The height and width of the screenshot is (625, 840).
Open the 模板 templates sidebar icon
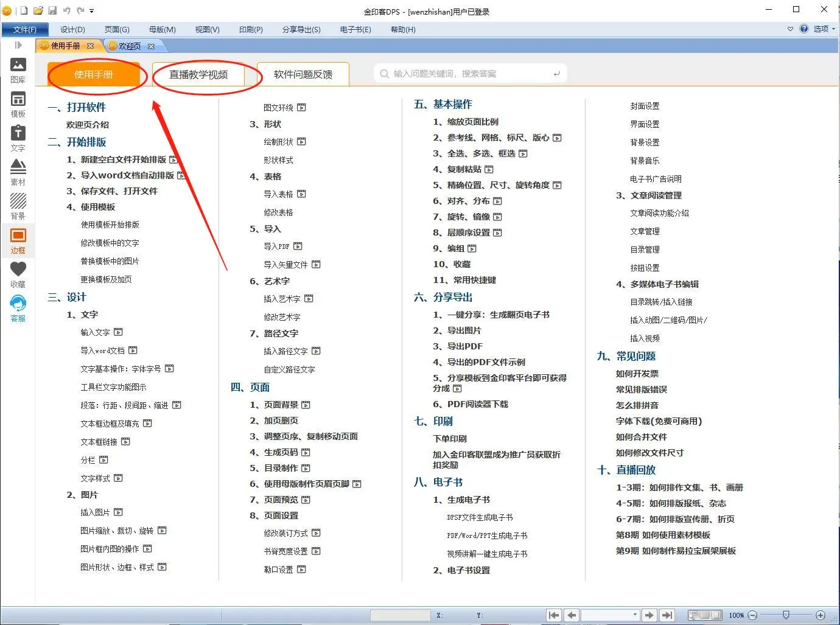[x=18, y=103]
